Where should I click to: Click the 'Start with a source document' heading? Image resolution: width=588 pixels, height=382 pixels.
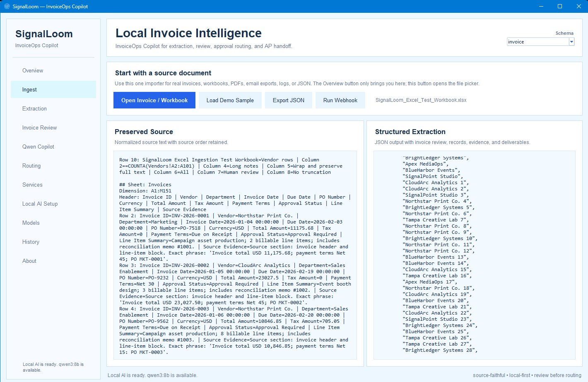point(163,73)
